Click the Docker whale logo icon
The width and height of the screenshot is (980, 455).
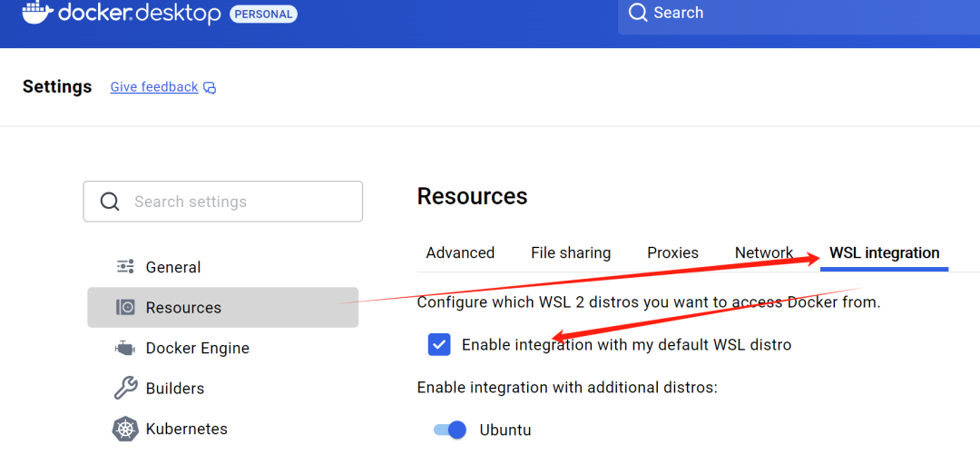36,11
